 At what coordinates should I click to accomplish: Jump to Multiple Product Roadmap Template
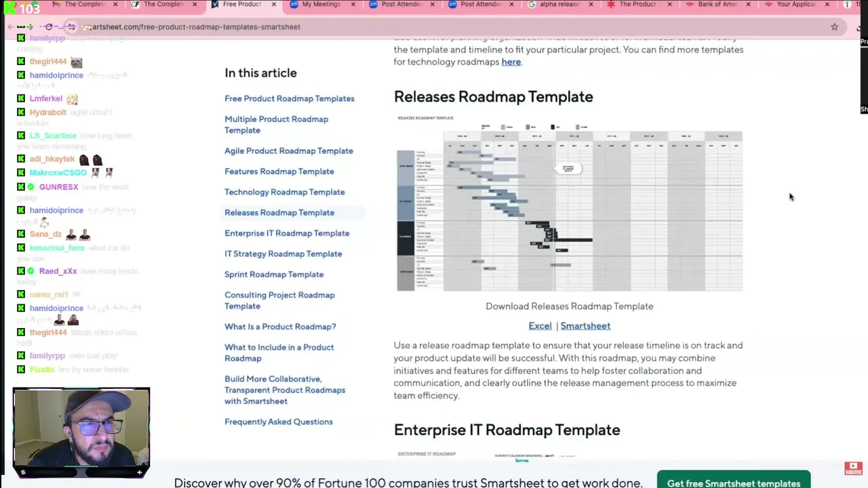[276, 125]
